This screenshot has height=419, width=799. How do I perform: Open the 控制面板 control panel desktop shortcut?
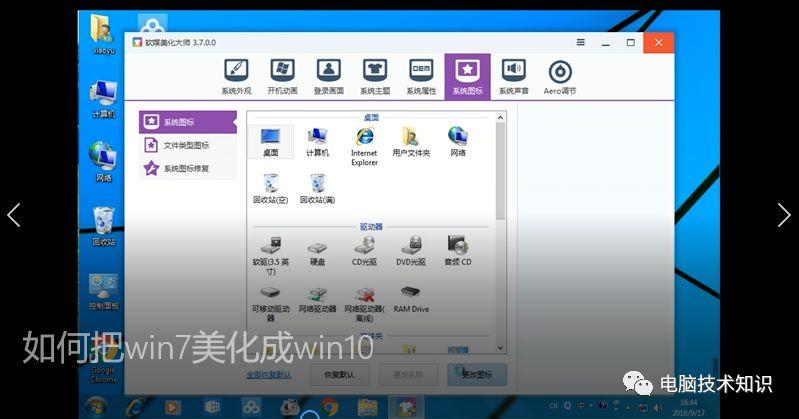point(103,292)
